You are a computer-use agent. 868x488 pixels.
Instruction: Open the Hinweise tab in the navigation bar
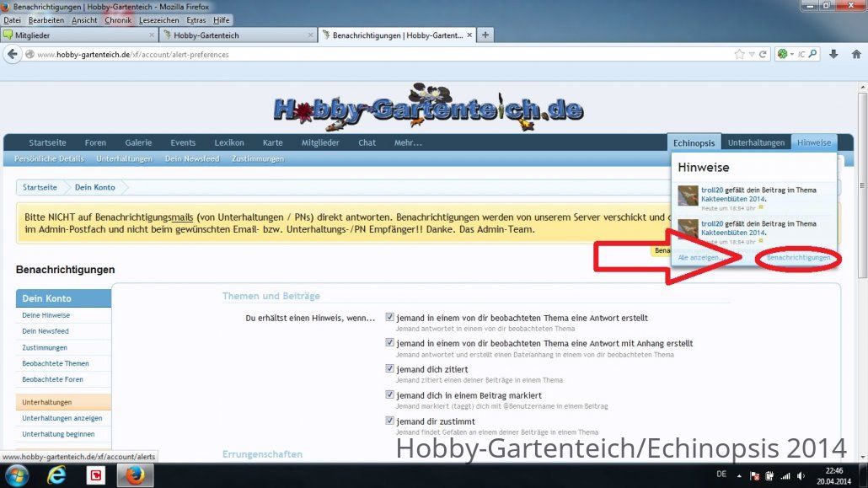click(x=814, y=143)
